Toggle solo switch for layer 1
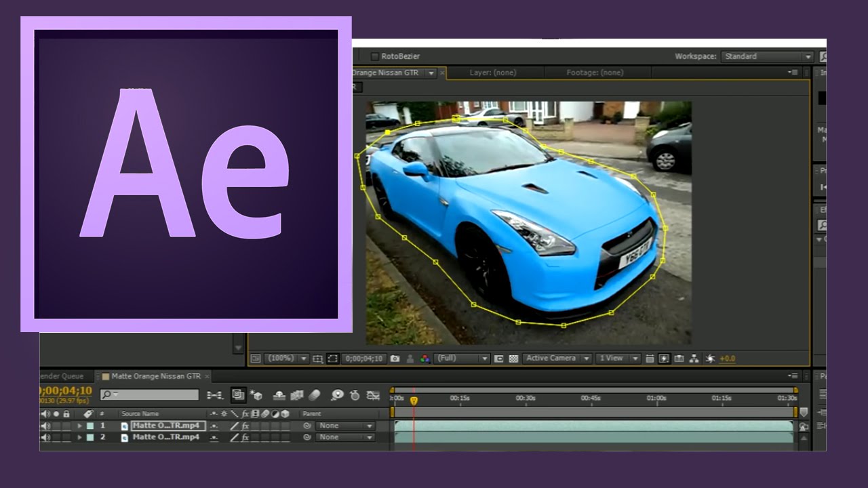This screenshot has height=488, width=868. click(57, 426)
